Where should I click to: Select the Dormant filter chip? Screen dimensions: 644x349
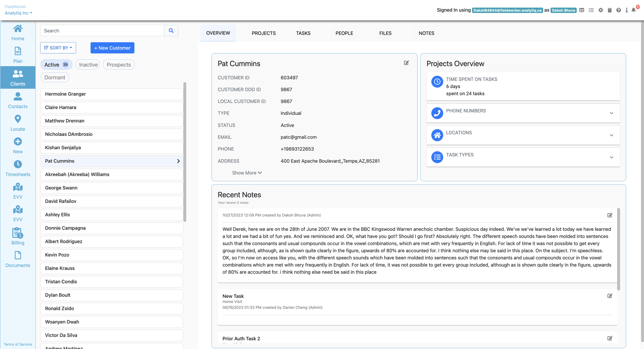[55, 77]
